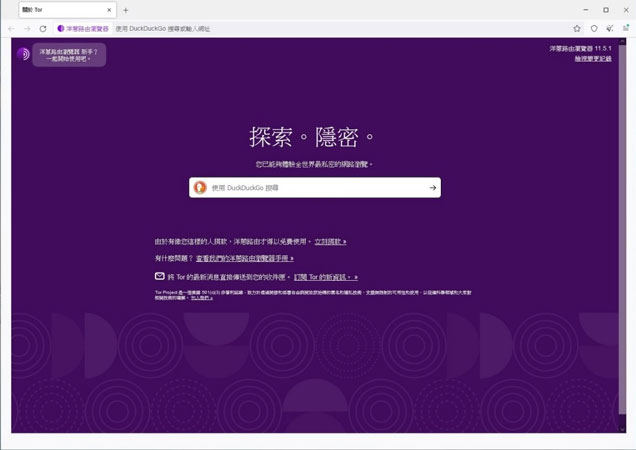Open the hamburger application menu
Viewport: 636px width, 450px height.
626,28
